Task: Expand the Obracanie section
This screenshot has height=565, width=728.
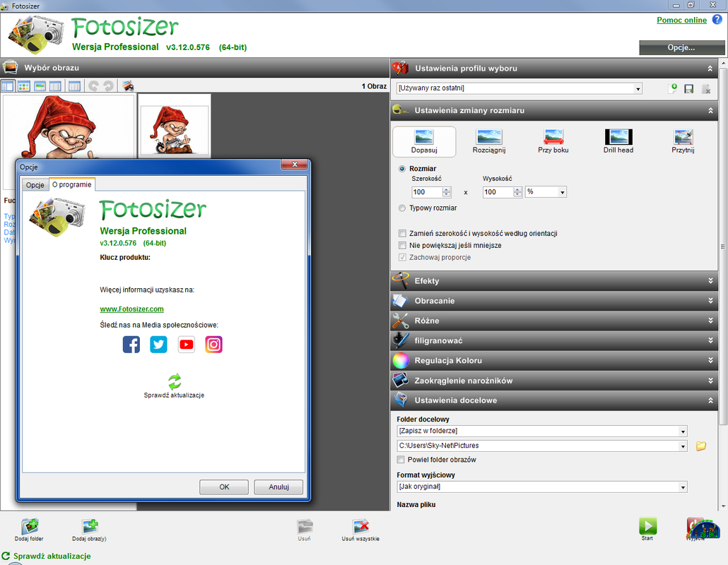Action: pos(554,301)
